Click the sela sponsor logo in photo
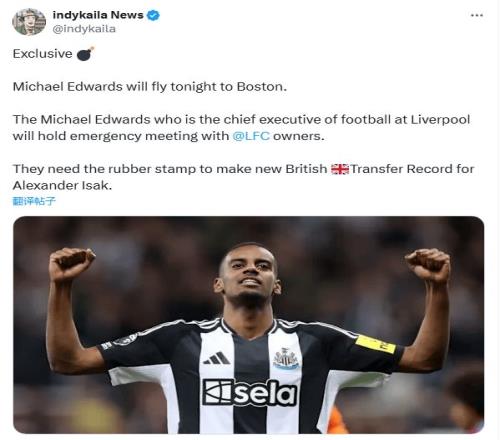The width and height of the screenshot is (500, 440). click(249, 393)
